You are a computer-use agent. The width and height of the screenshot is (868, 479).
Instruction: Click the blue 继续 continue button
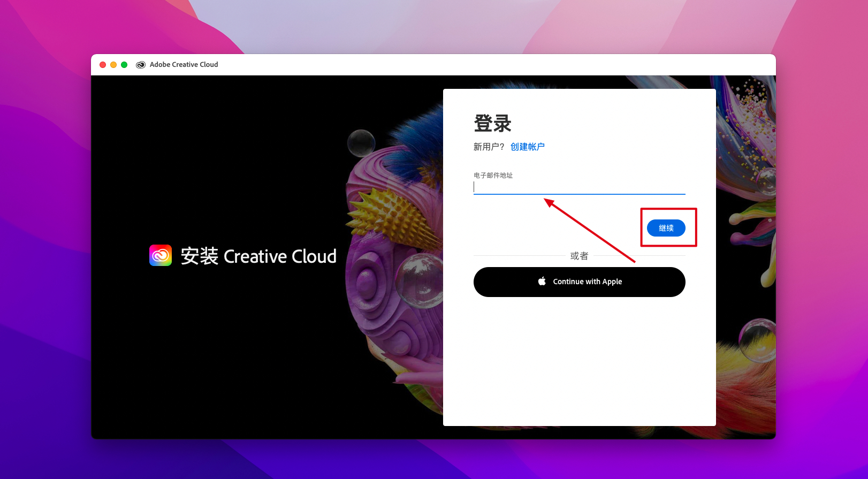pos(666,228)
